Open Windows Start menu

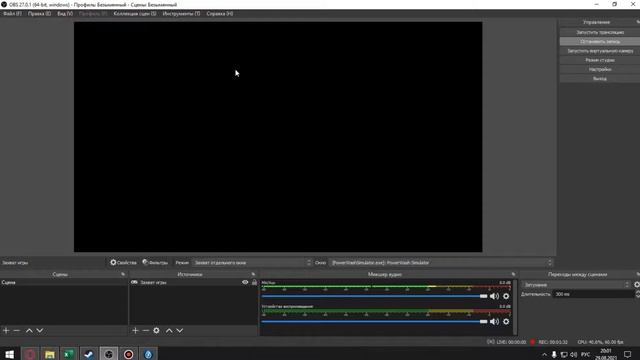9,354
